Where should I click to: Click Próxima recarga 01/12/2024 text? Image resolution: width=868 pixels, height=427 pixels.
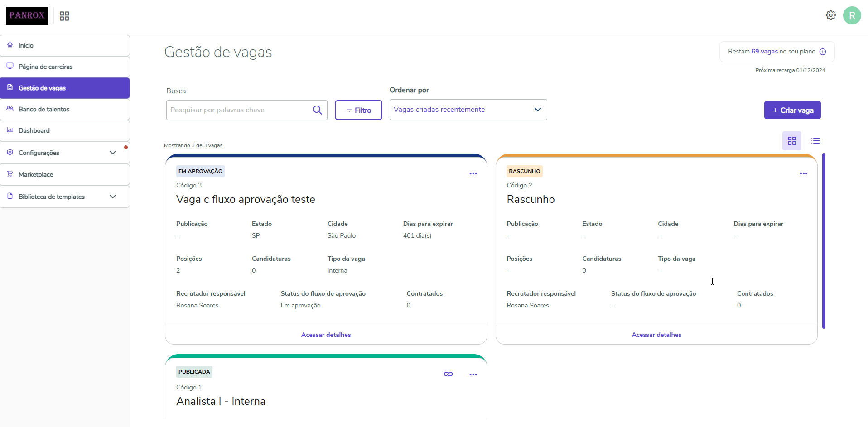(790, 70)
